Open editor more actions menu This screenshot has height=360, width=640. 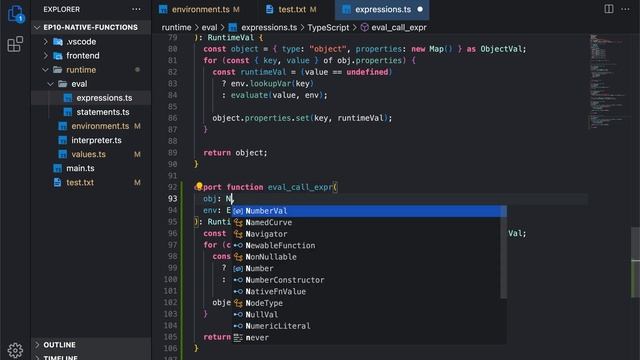(x=625, y=9)
